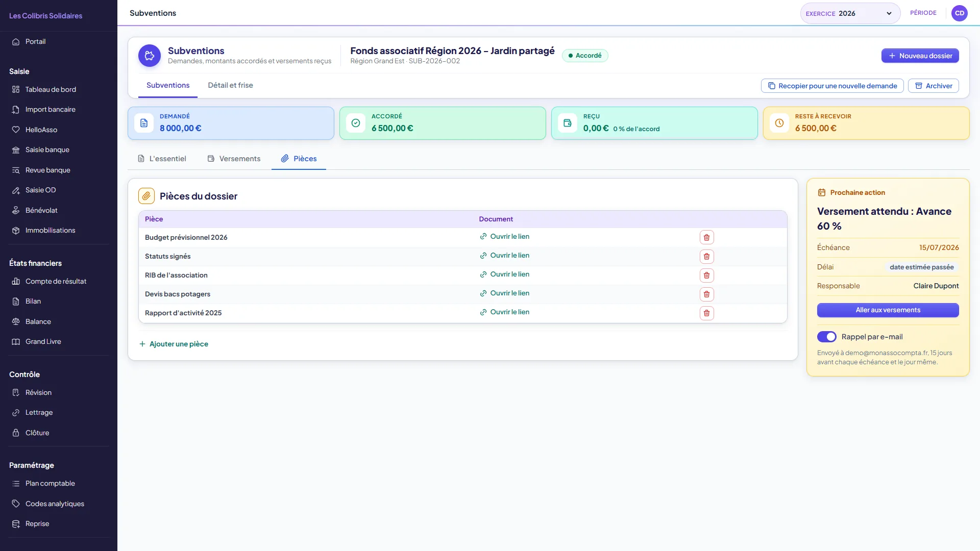Open the link for Budget prévisionnel 2026

[x=504, y=237]
